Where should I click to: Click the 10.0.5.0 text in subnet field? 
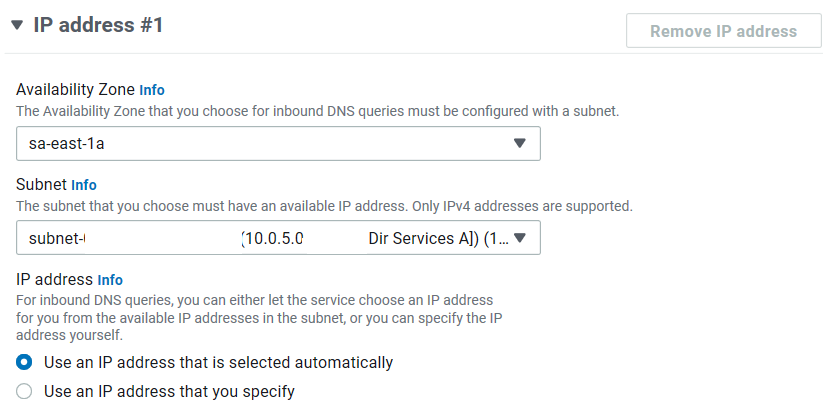coord(272,238)
